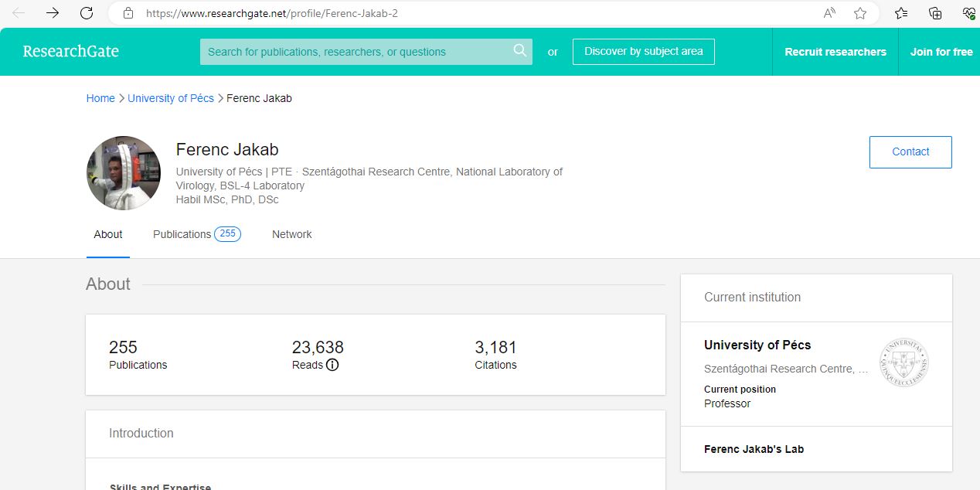The height and width of the screenshot is (490, 980).
Task: Click the browser back arrow
Action: click(x=19, y=13)
